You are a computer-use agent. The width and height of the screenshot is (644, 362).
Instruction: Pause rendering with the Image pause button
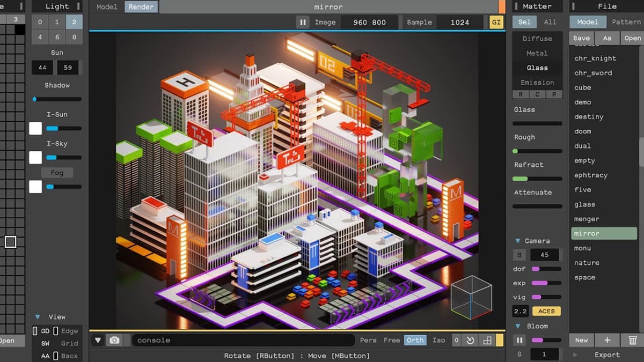[303, 22]
